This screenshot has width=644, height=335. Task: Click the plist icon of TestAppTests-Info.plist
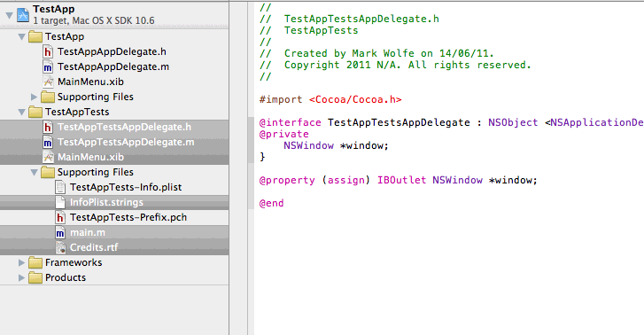[60, 187]
